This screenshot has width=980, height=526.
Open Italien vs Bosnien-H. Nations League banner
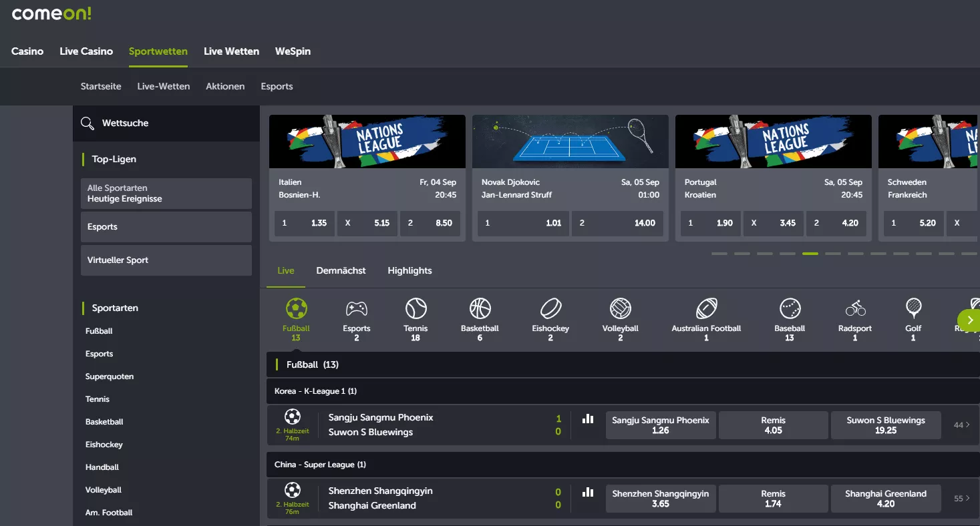click(367, 142)
